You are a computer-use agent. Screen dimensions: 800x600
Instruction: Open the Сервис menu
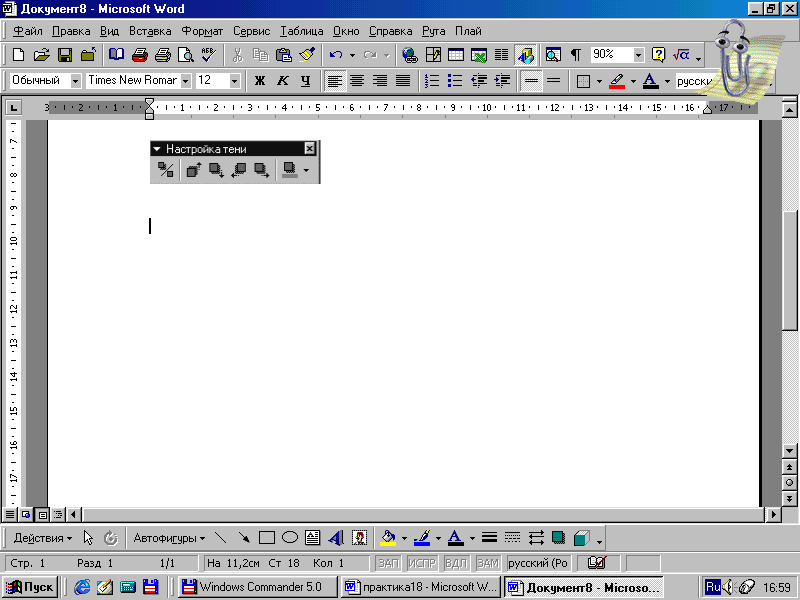252,31
